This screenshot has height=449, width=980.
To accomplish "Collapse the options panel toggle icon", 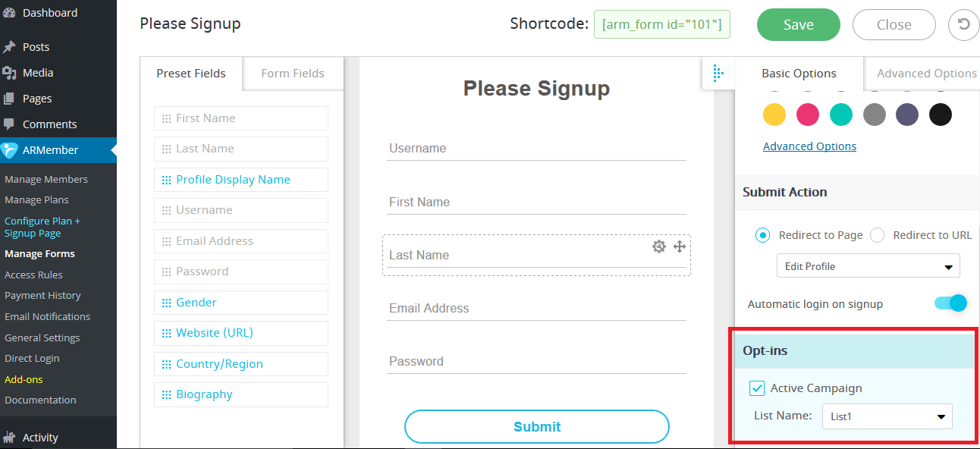I will point(718,73).
